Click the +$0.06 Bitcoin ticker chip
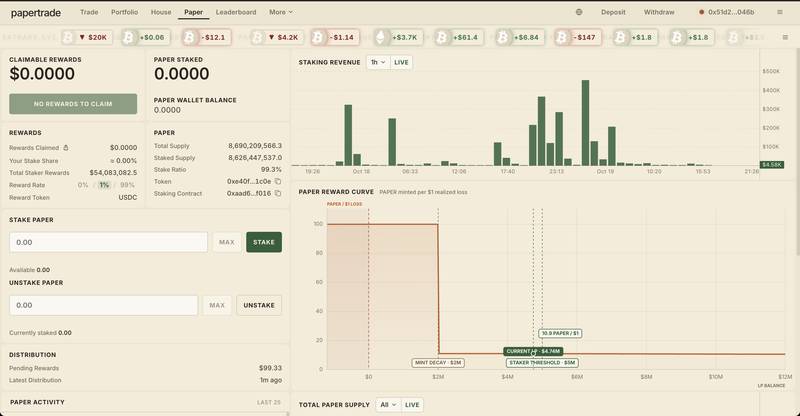 (146, 37)
